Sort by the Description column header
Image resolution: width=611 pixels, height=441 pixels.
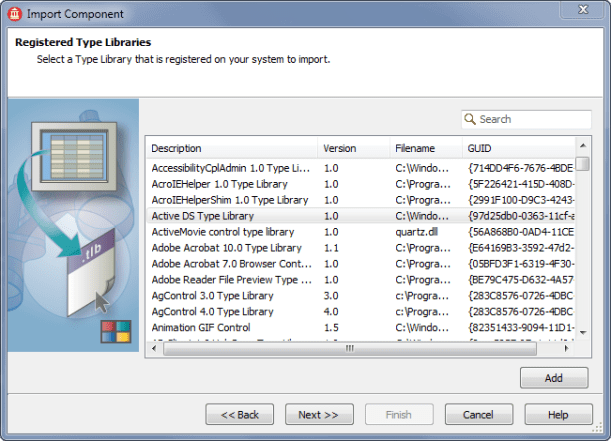(x=231, y=148)
